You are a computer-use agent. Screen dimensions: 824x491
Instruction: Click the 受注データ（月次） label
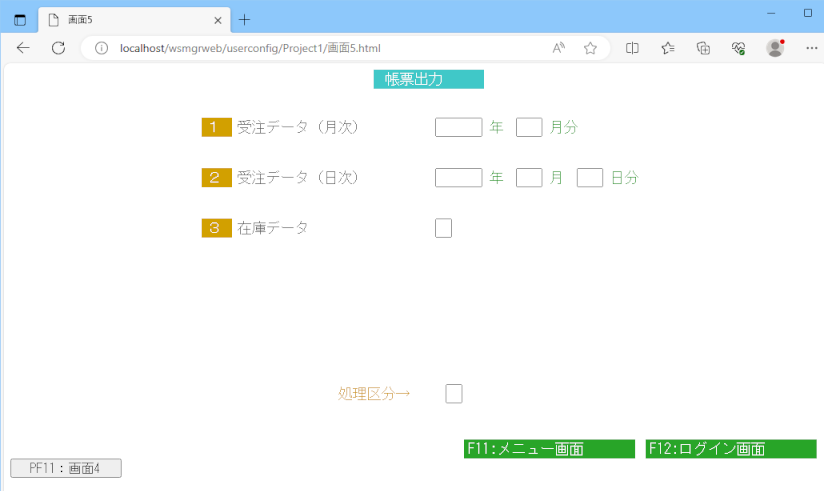tap(297, 127)
